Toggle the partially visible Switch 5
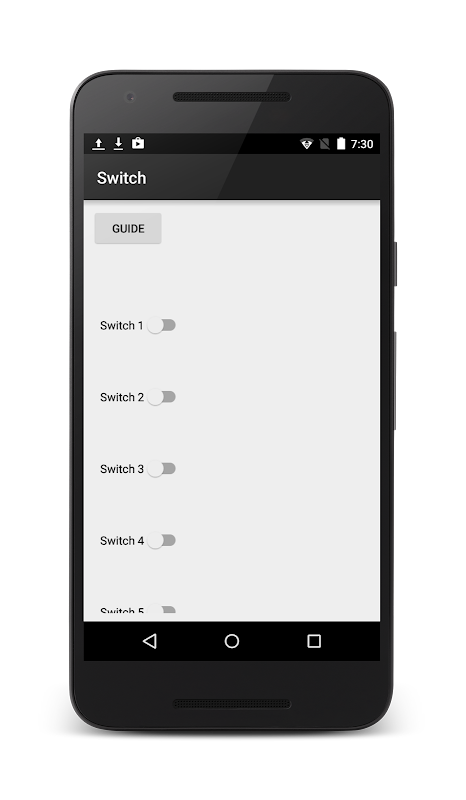Screen dimensions: 466x800 click(x=162, y=609)
